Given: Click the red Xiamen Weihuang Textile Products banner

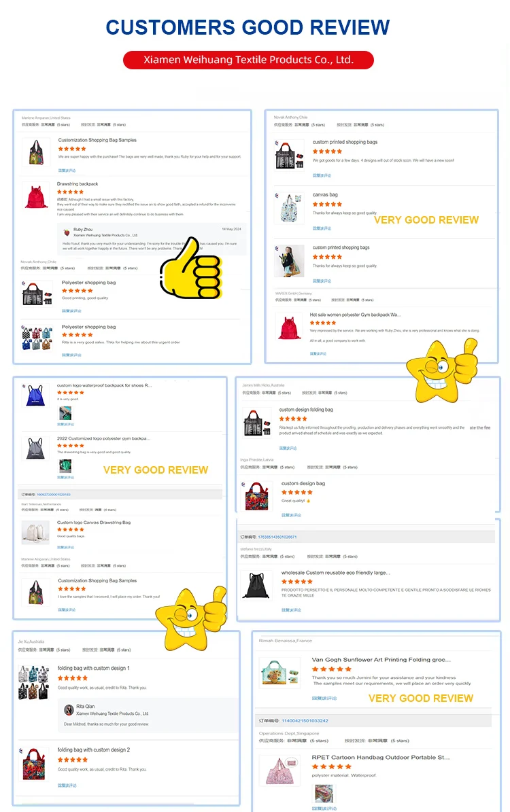Looking at the screenshot, I should 248,60.
